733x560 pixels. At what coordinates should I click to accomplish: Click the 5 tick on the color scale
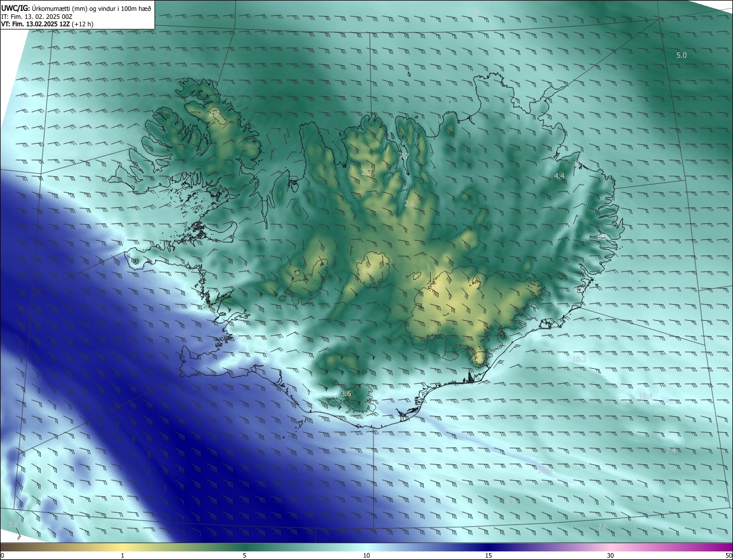point(245,555)
